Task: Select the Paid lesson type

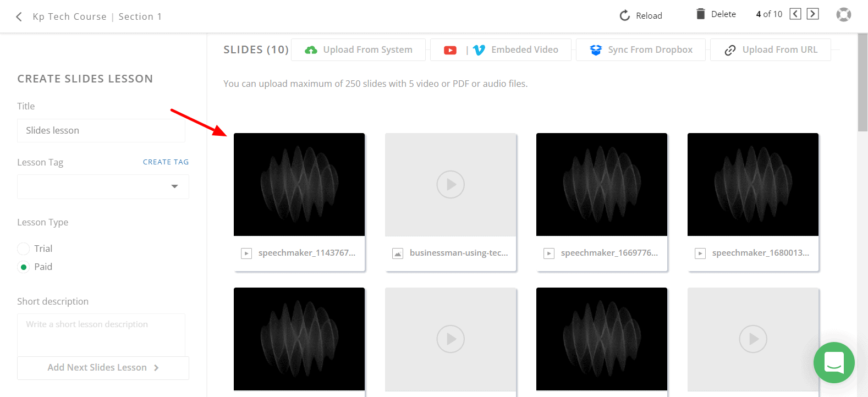Action: click(23, 267)
